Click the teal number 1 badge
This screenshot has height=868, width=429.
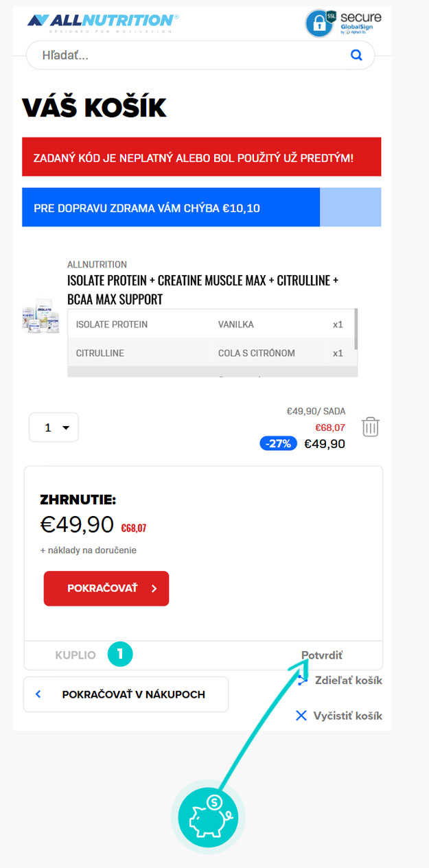tap(120, 655)
